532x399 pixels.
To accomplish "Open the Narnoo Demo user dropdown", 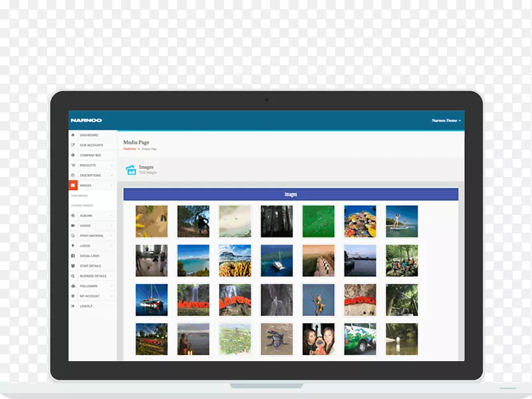I will pyautogui.click(x=446, y=120).
